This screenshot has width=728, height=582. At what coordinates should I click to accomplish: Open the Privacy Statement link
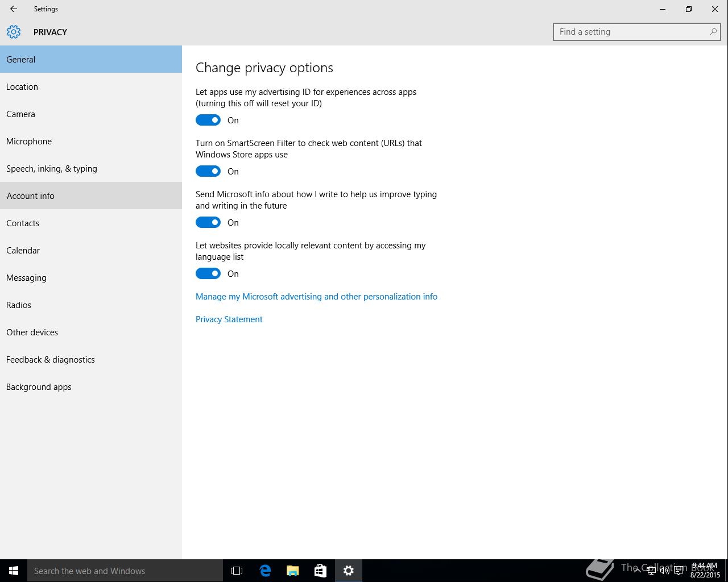click(229, 319)
